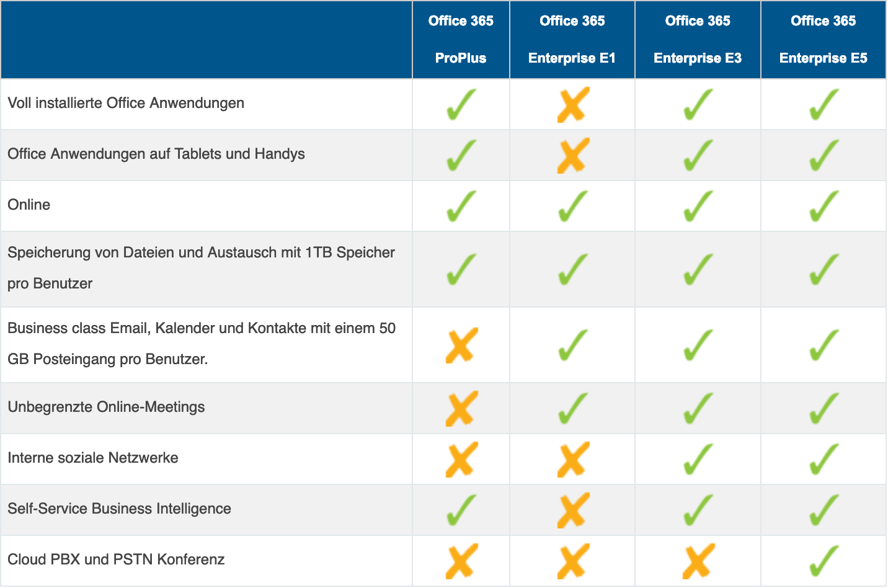888x588 pixels.
Task: Click the Enterprise E5 checkmark for Voll installierte Office Anwendungen
Action: click(824, 104)
